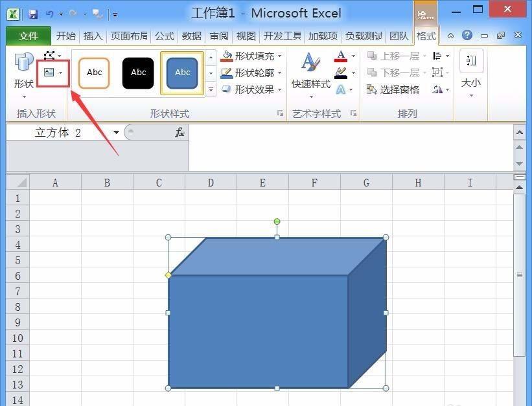
Task: Open the 形状样式 dialog launcher
Action: pyautogui.click(x=280, y=113)
